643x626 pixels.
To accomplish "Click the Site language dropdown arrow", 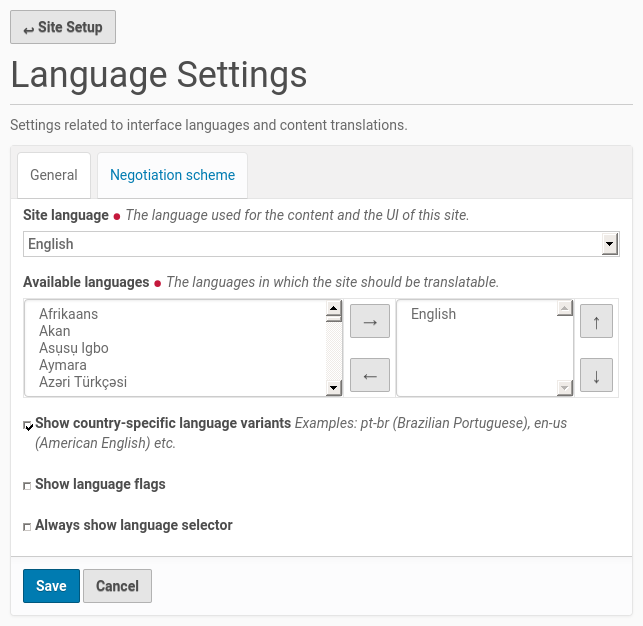I will (608, 244).
